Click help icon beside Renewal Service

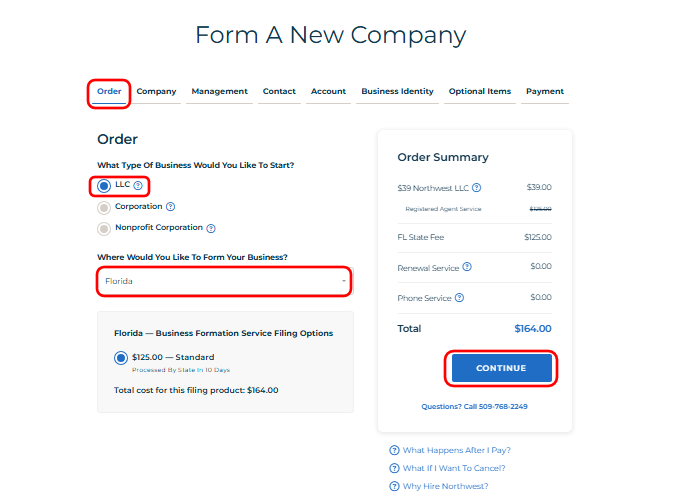point(467,267)
